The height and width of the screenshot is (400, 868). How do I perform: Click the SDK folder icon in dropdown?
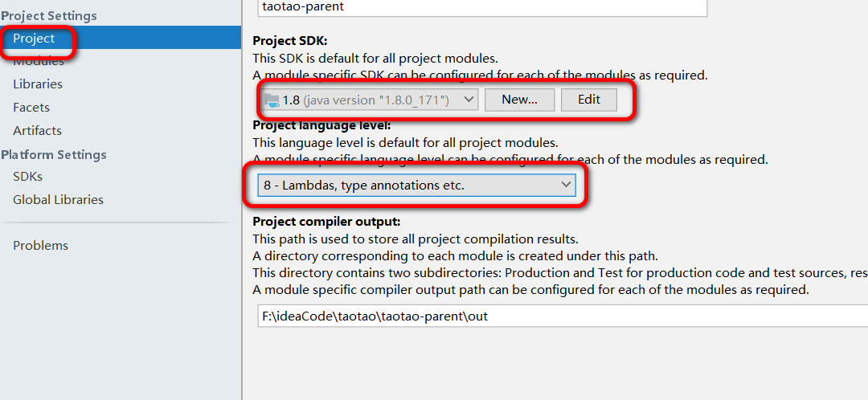272,100
